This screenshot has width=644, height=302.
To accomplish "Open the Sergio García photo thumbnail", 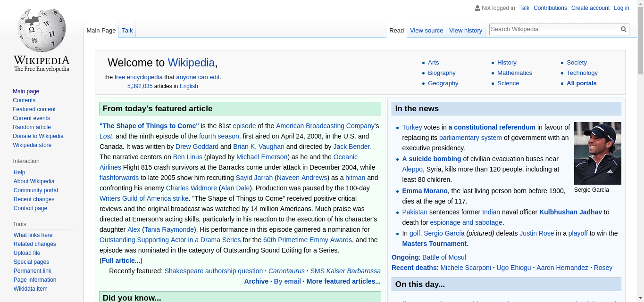I will coord(597,153).
